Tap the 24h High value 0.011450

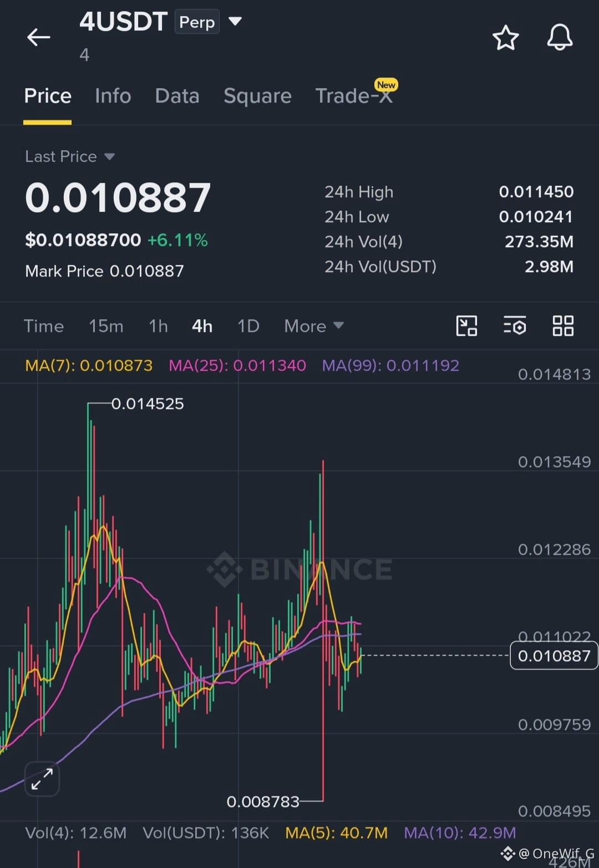536,192
